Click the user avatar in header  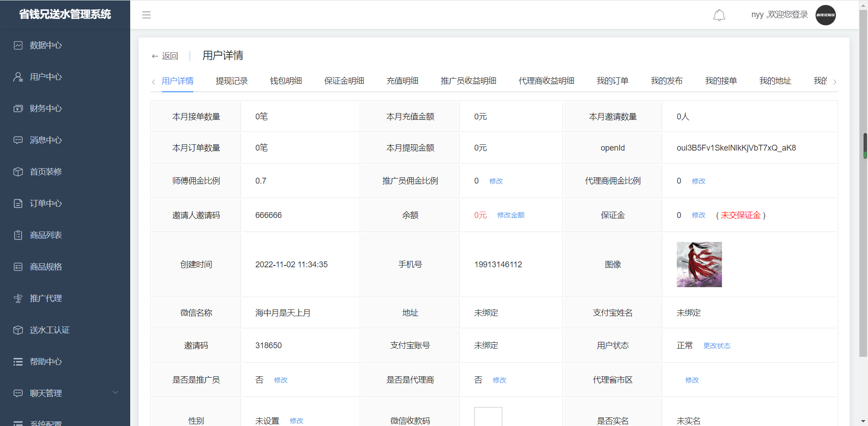tap(826, 15)
